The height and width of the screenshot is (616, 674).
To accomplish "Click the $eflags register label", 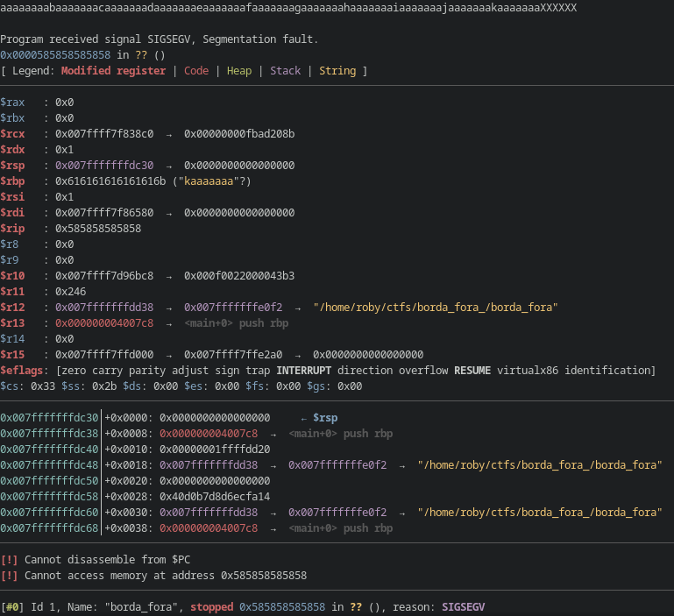I will click(x=21, y=370).
